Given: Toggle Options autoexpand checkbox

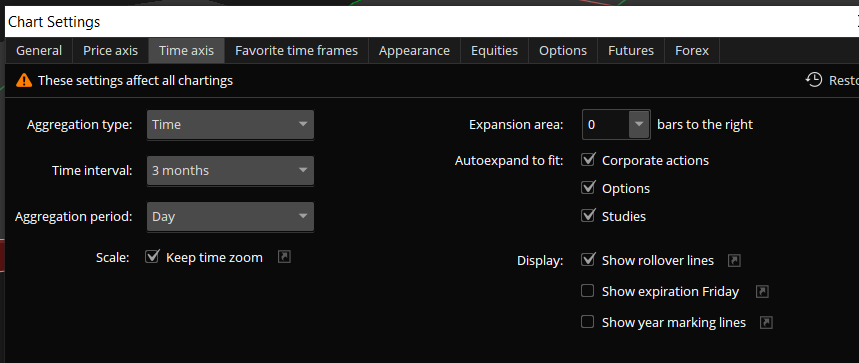Looking at the screenshot, I should coord(588,188).
